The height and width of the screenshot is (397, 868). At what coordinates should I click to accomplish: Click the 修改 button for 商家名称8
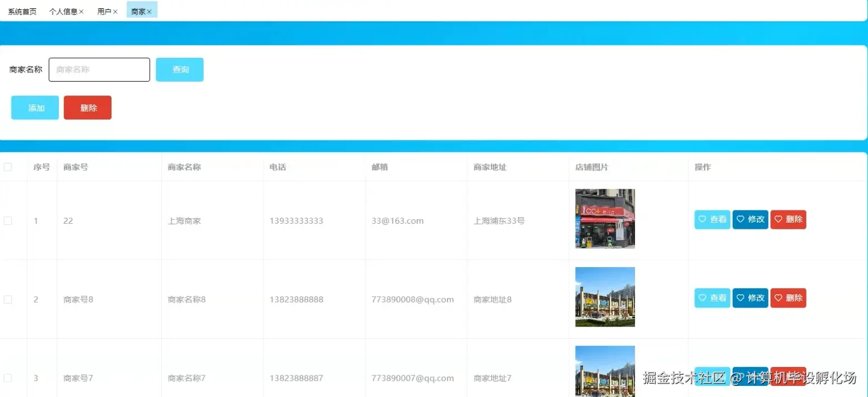click(750, 298)
